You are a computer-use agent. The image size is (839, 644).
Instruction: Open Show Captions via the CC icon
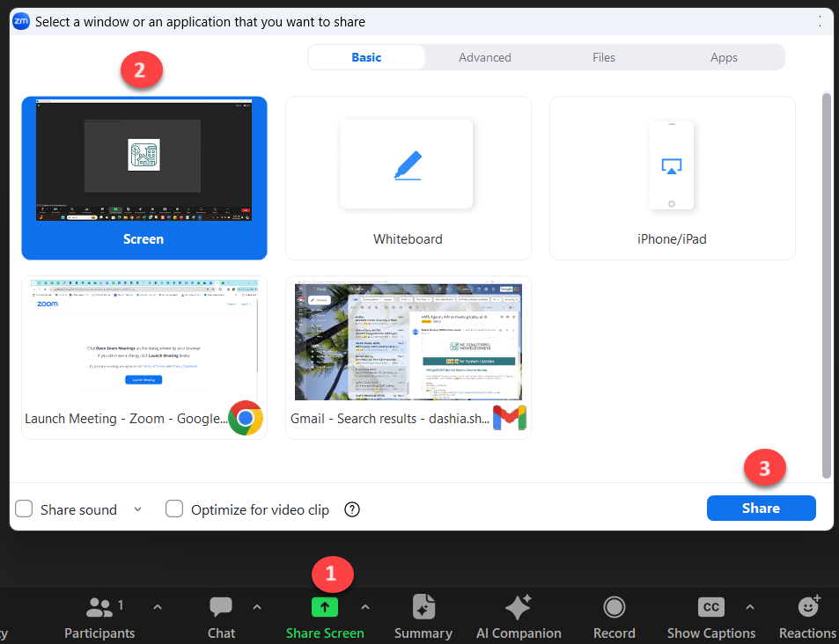click(x=710, y=606)
